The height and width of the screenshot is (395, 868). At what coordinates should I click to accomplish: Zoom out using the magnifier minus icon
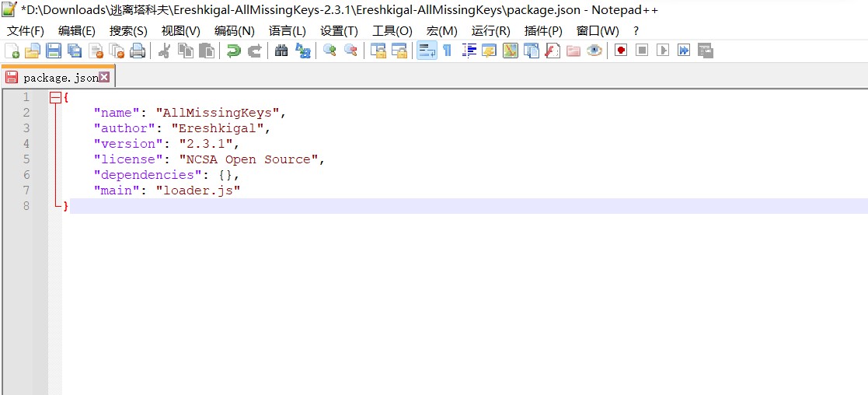(351, 51)
